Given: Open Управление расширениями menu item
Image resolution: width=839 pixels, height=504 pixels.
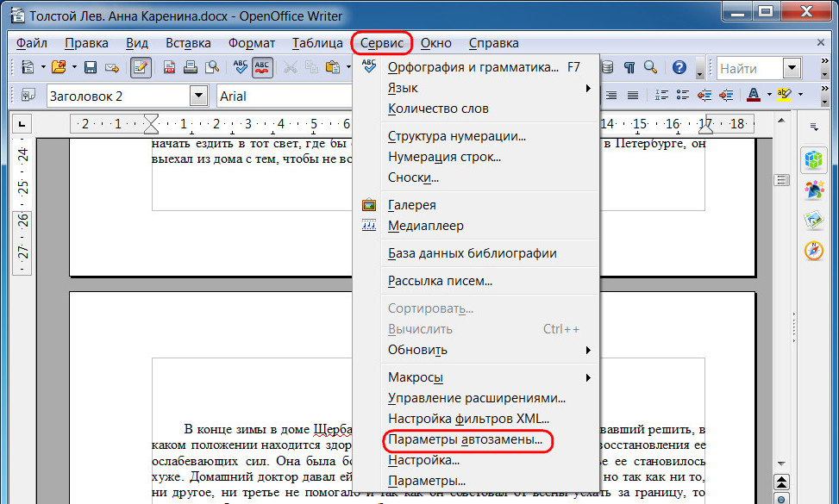Looking at the screenshot, I should pyautogui.click(x=476, y=398).
